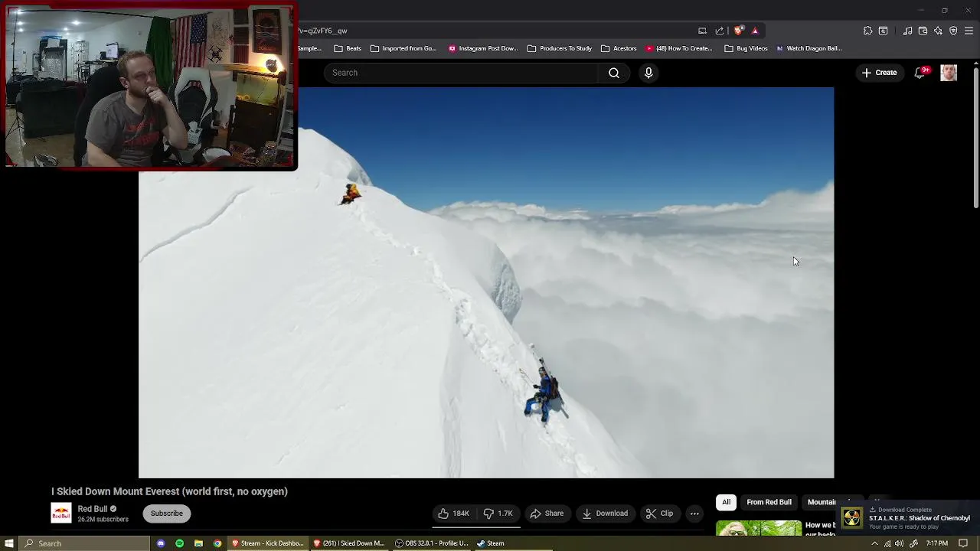Click the Red Bull channel name
Image resolution: width=980 pixels, height=551 pixels.
[93, 509]
